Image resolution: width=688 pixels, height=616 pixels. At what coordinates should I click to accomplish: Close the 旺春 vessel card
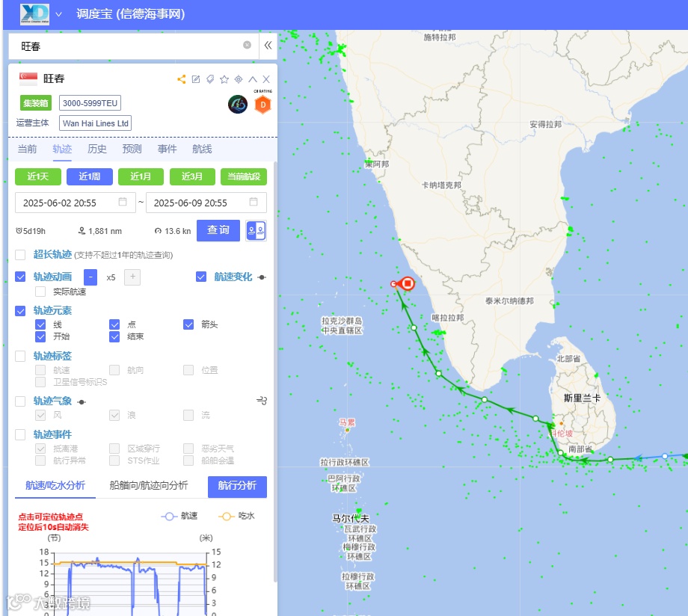pyautogui.click(x=266, y=79)
